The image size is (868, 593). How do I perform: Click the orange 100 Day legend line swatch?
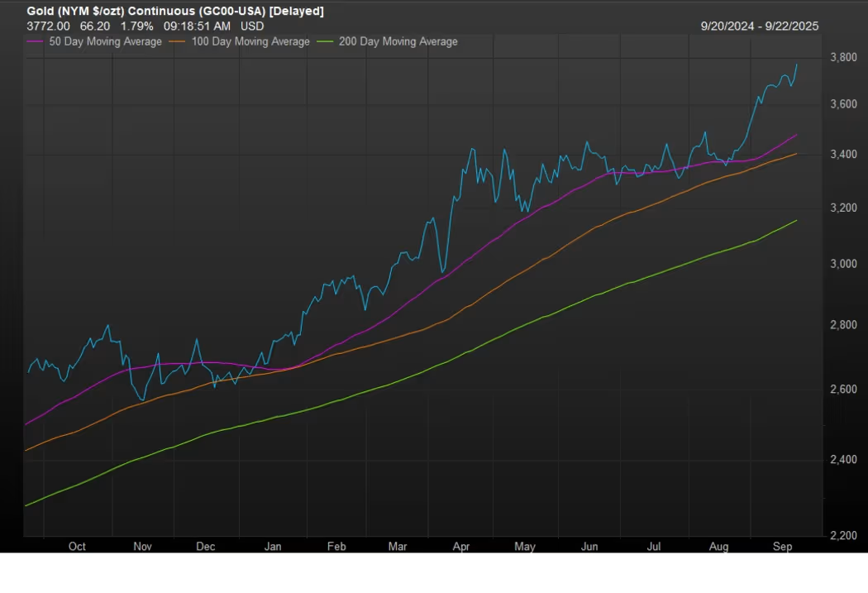tap(179, 41)
